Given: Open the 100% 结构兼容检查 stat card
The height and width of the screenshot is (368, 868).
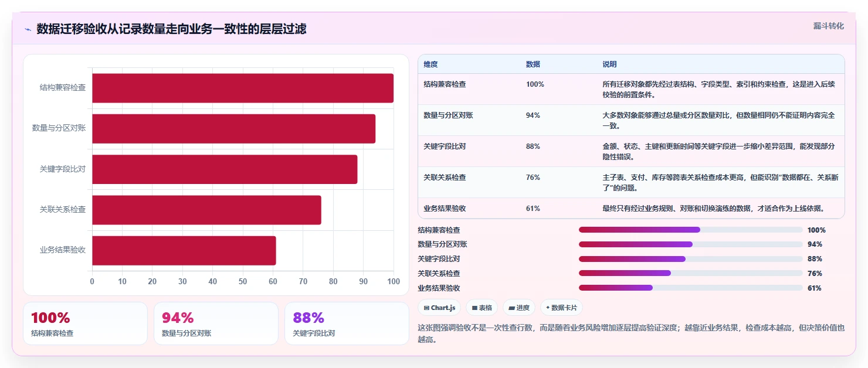Looking at the screenshot, I should 85,323.
